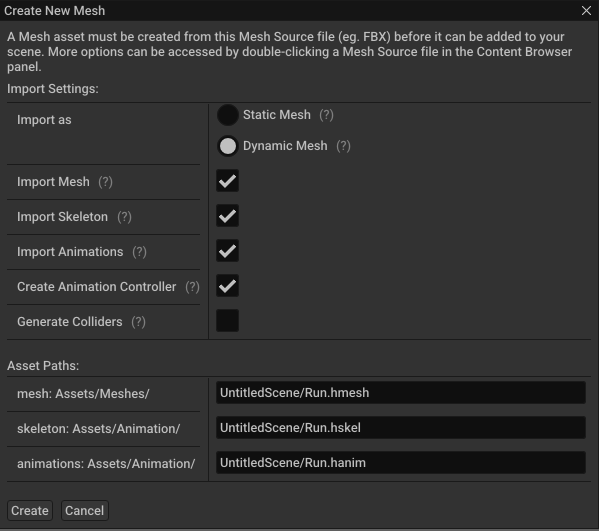Click the 'skeleton: Assets/Animation/' label
Viewport: 599px width, 531px height.
tap(99, 429)
